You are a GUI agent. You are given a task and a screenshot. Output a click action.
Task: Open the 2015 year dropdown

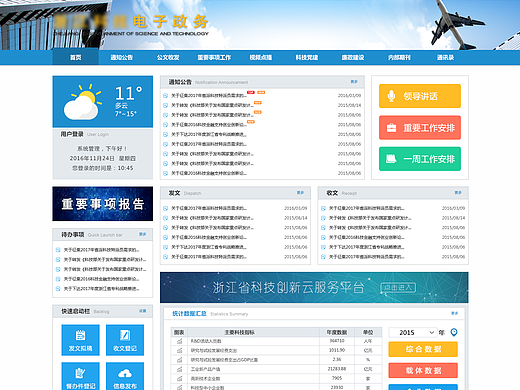(413, 332)
